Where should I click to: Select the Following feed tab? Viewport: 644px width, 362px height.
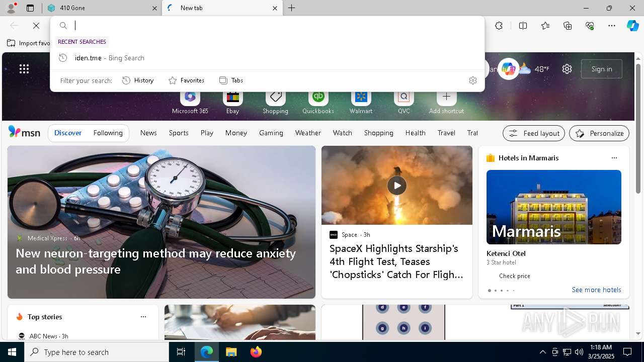(x=108, y=133)
